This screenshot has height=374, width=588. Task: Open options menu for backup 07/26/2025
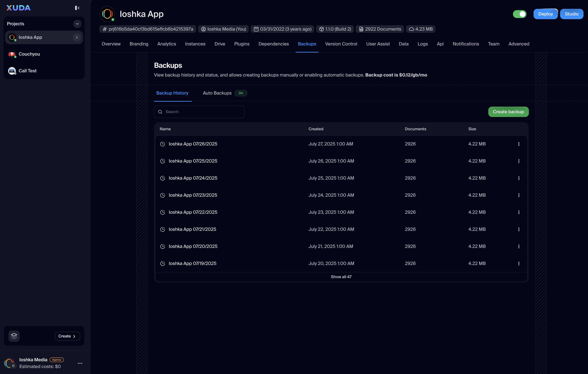pyautogui.click(x=519, y=144)
